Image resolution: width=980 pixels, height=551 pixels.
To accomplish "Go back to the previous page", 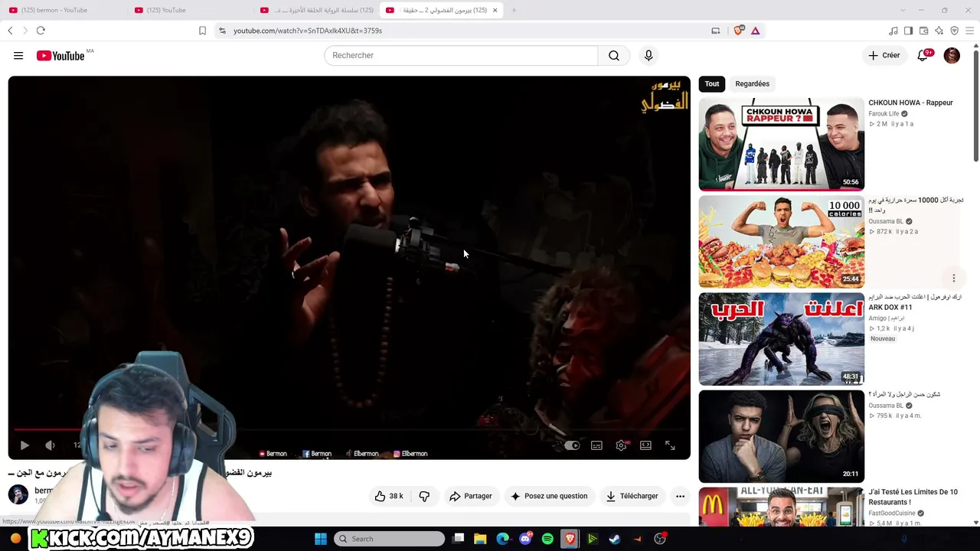I will click(10, 31).
